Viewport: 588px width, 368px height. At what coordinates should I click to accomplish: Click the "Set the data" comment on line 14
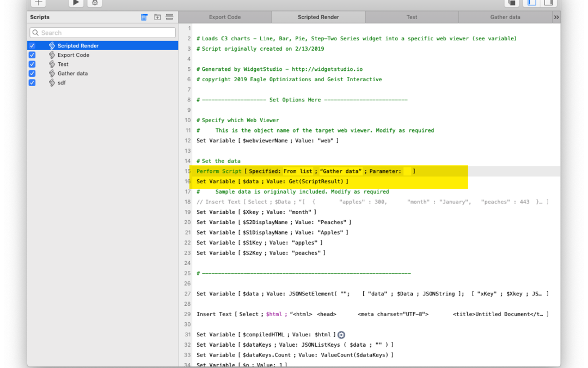[x=219, y=161]
